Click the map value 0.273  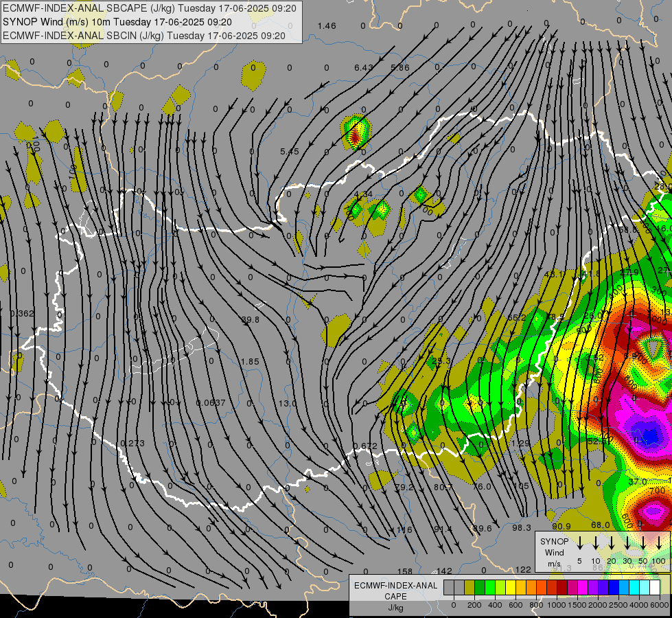(132, 443)
